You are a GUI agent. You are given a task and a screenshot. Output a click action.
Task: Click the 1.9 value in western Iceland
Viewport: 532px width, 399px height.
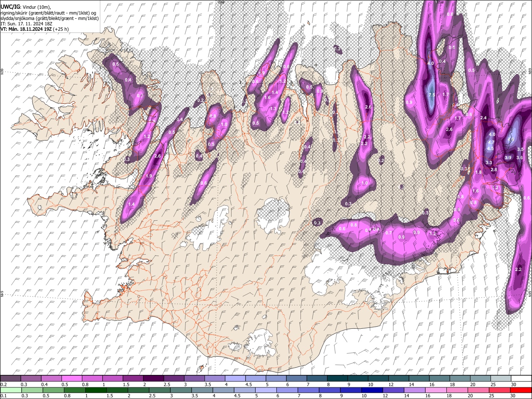tap(149, 176)
